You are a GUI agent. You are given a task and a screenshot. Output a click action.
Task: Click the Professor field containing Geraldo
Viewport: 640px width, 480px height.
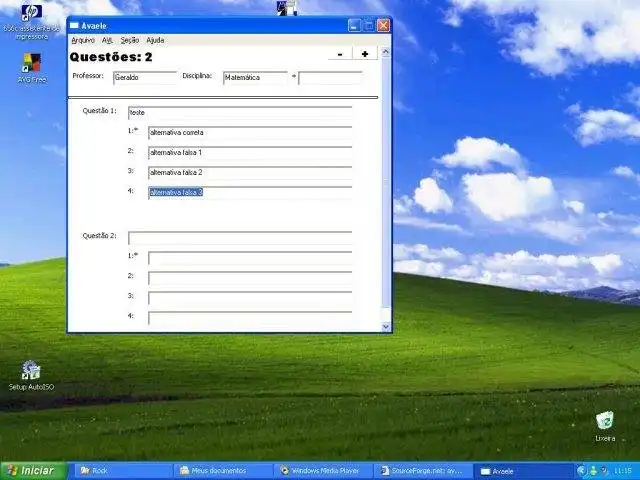(x=144, y=78)
